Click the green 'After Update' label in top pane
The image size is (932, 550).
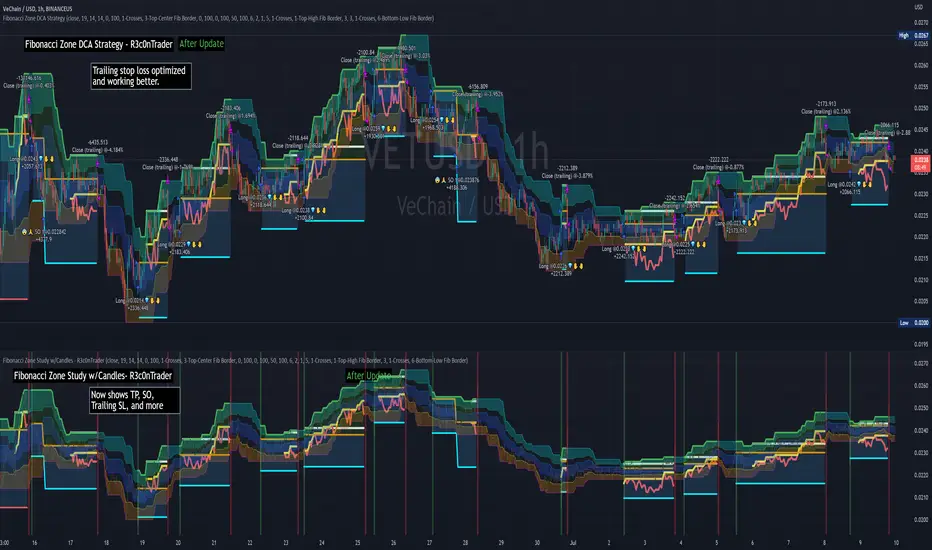coord(201,44)
